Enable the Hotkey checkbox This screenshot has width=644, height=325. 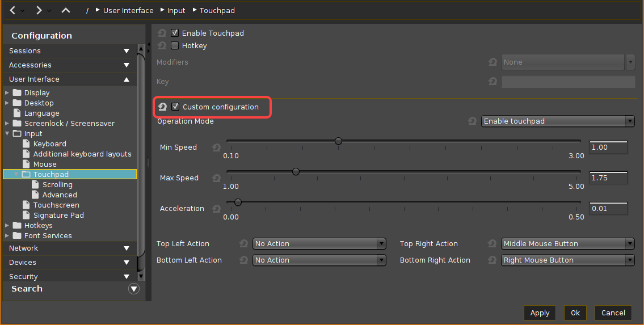pyautogui.click(x=175, y=46)
